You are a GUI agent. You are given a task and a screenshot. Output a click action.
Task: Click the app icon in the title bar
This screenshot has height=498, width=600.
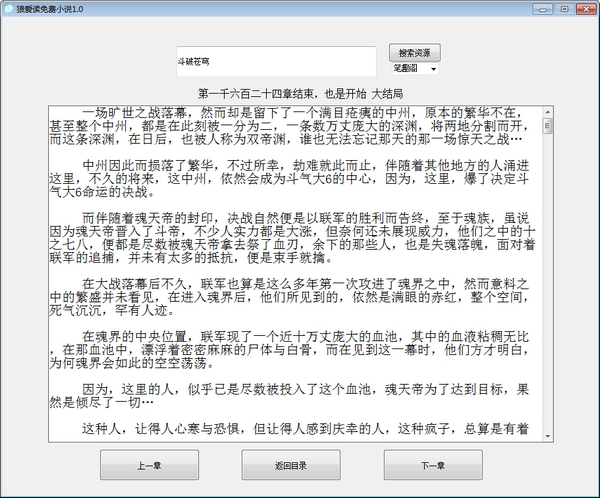pos(8,9)
